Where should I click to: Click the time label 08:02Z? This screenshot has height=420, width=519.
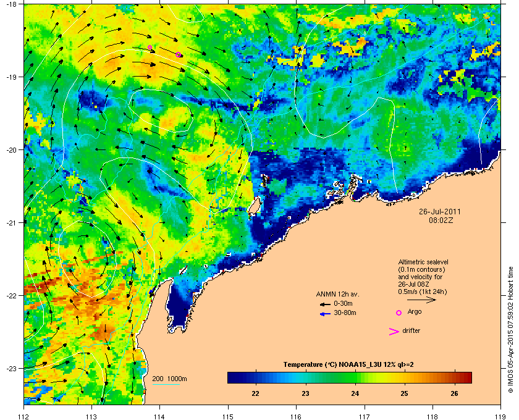(441, 220)
